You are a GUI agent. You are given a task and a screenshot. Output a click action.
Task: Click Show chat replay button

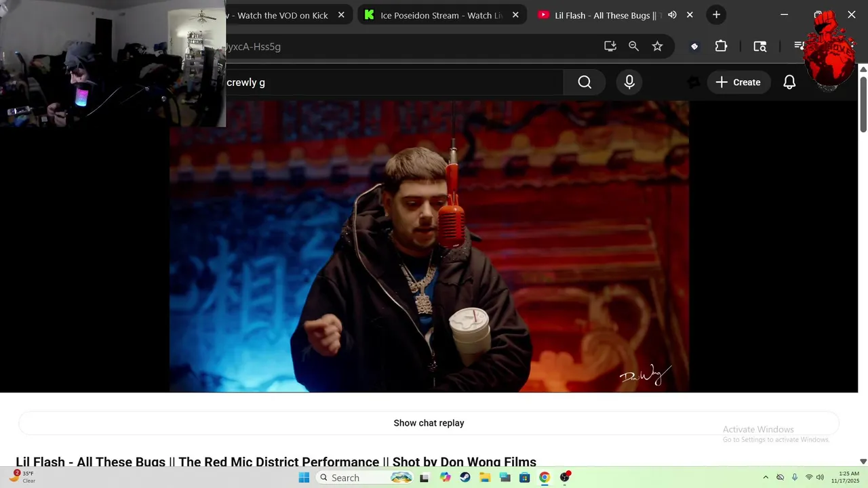click(x=429, y=423)
